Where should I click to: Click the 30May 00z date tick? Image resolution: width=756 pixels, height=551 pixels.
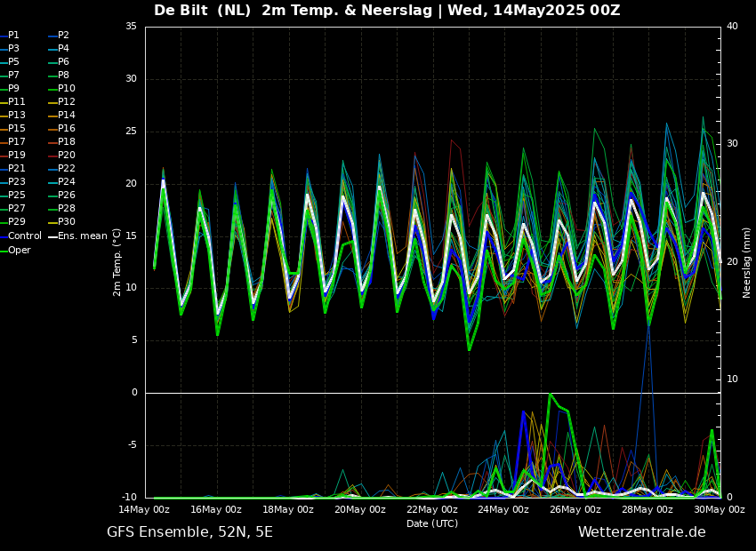719,509
